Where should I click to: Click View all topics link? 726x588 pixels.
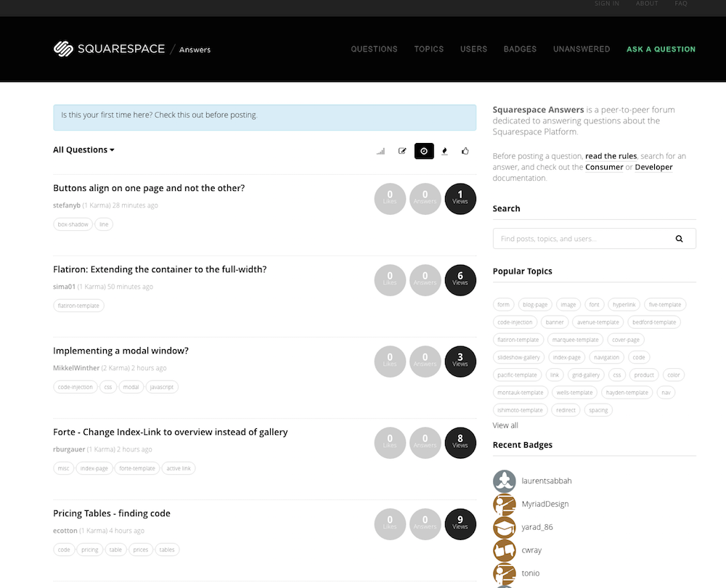pos(505,425)
